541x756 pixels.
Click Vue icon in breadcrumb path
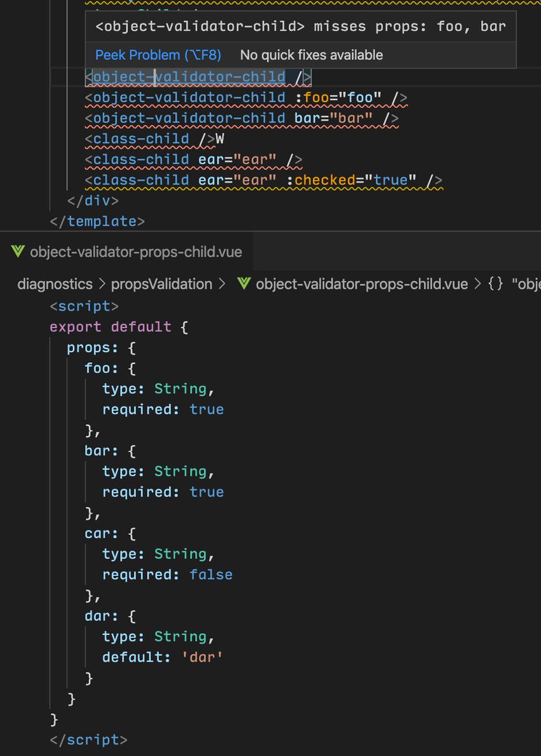244,284
